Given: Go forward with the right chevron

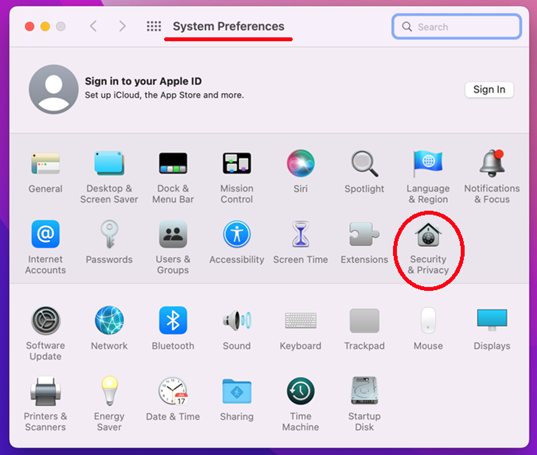Looking at the screenshot, I should (122, 26).
